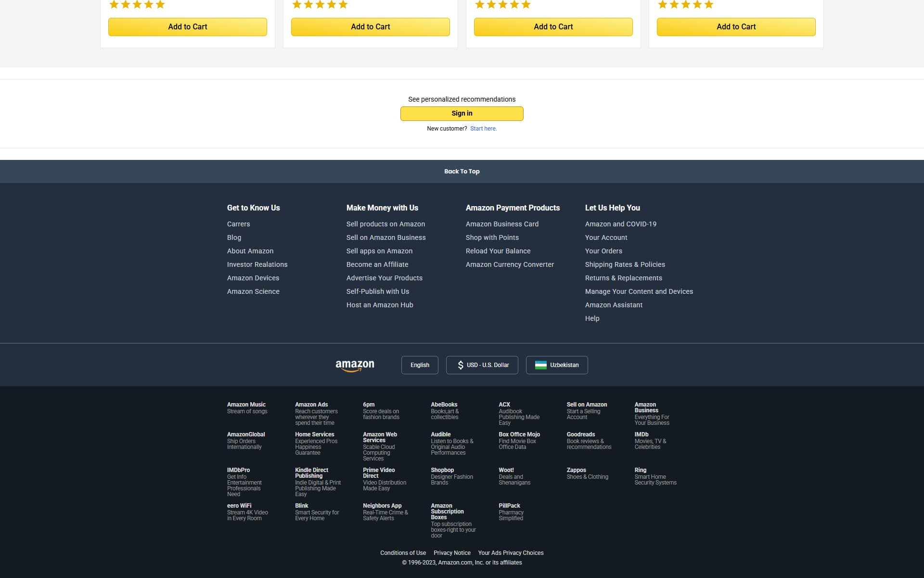
Task: Open Amazon Ads footer link
Action: coord(316,414)
